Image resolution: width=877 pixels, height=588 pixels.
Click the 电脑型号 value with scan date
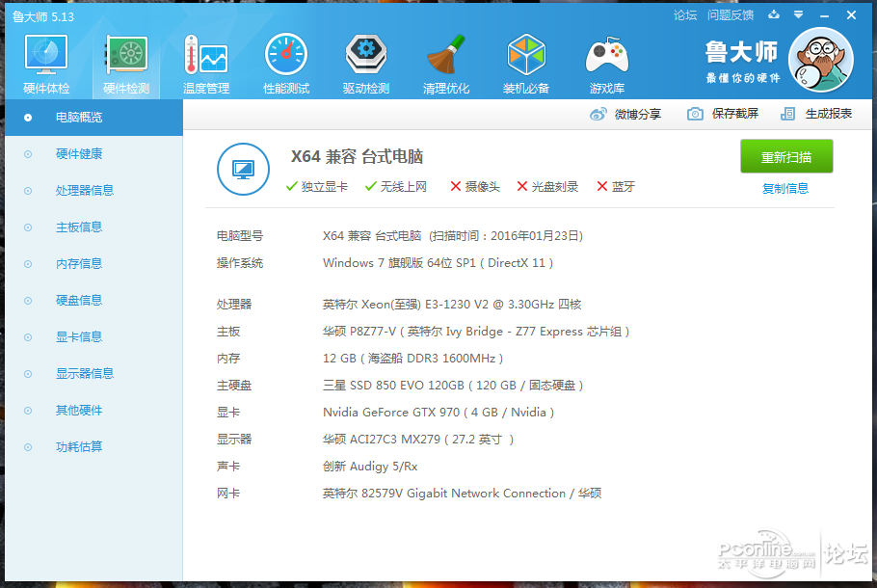point(453,236)
